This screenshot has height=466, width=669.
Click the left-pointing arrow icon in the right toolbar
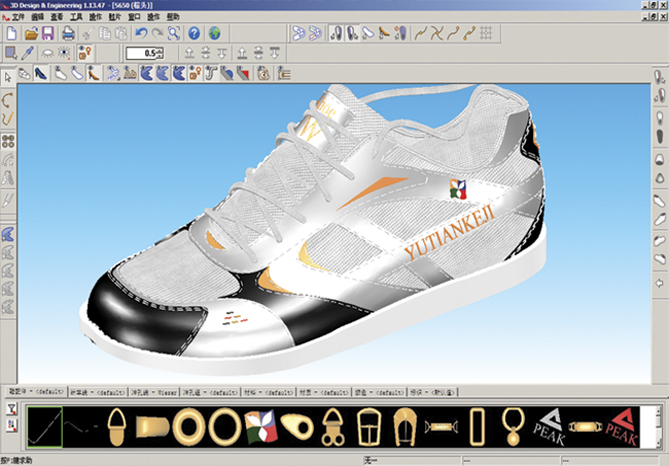point(660,283)
